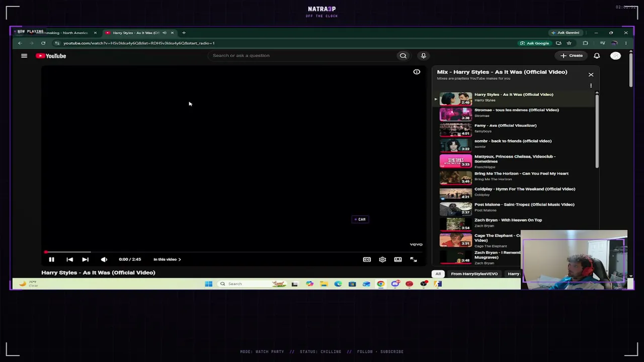Start voice search with microphone icon

pyautogui.click(x=424, y=56)
